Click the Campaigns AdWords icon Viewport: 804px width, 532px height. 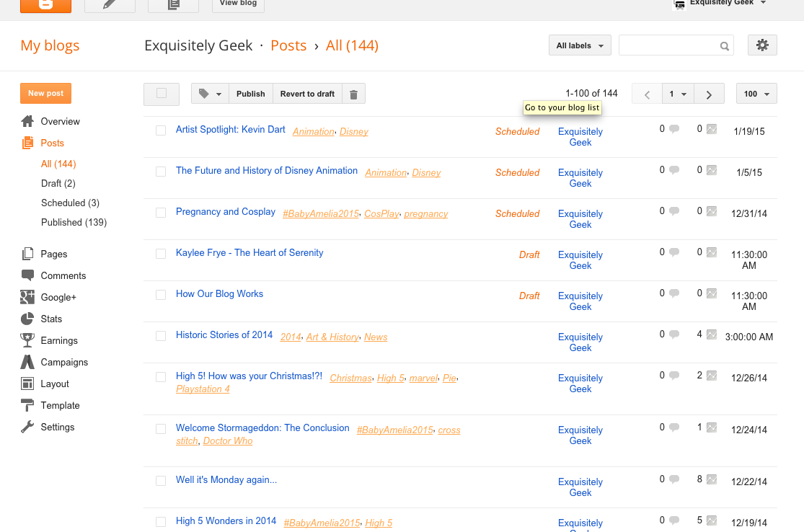[27, 362]
